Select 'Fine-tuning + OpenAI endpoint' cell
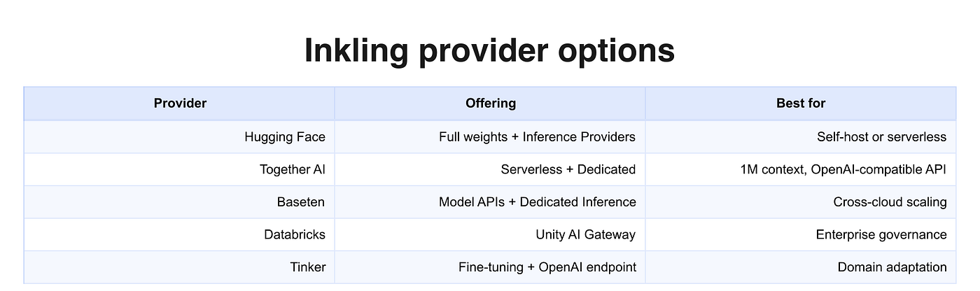This screenshot has height=291, width=980. (x=490, y=267)
